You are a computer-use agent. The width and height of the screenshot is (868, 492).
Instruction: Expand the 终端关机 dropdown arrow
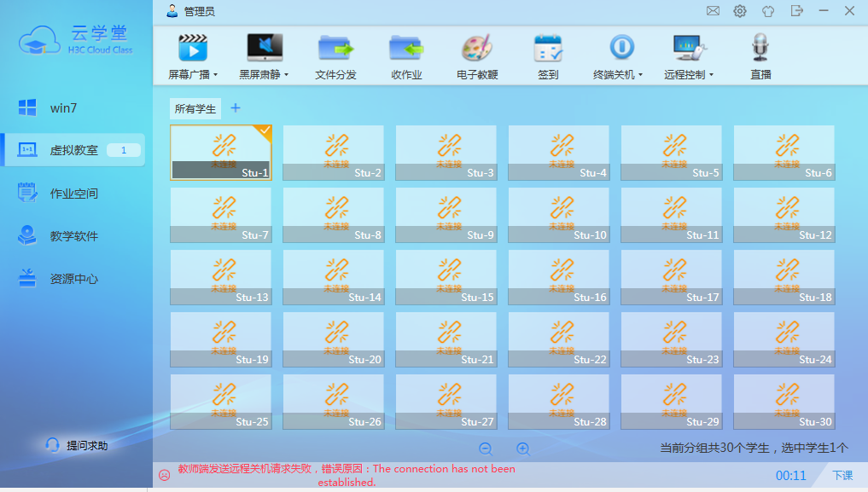click(x=640, y=75)
